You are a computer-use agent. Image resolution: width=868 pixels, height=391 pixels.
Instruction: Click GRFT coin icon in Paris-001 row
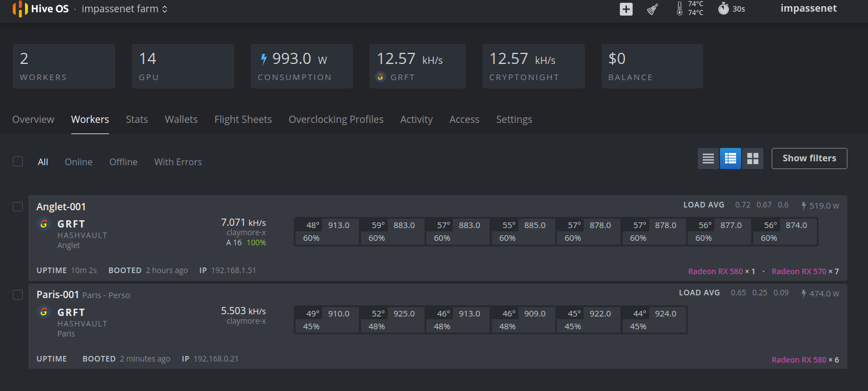45,312
